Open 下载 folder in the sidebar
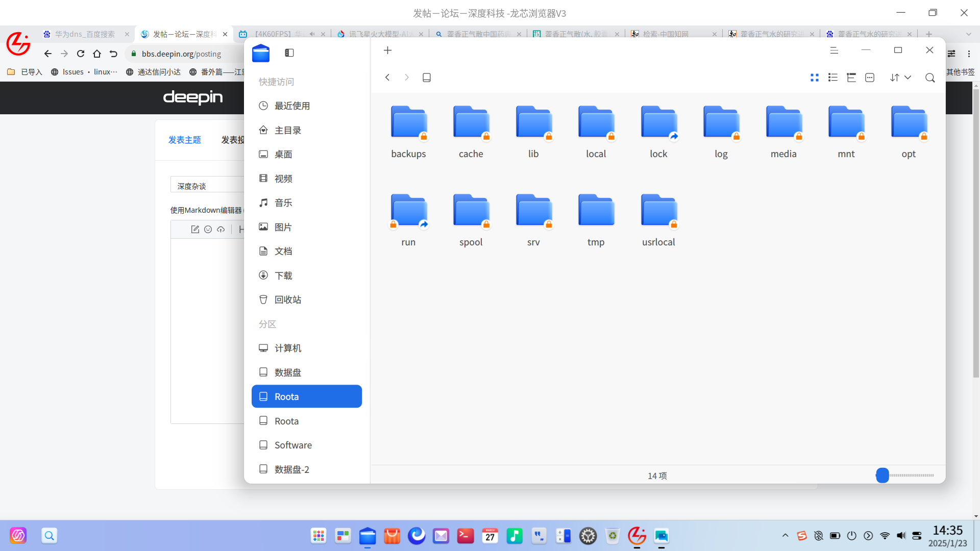This screenshot has height=551, width=980. pyautogui.click(x=307, y=275)
